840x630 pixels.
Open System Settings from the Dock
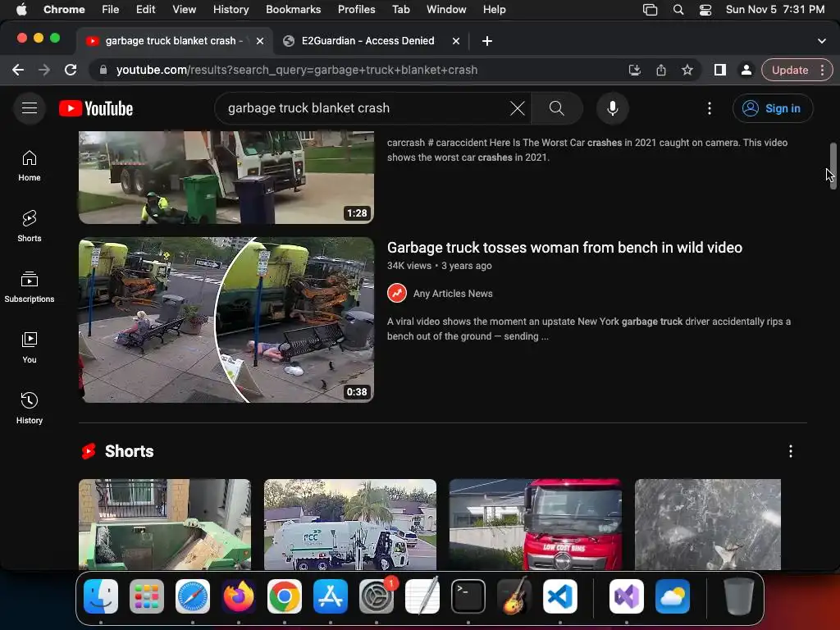376,596
